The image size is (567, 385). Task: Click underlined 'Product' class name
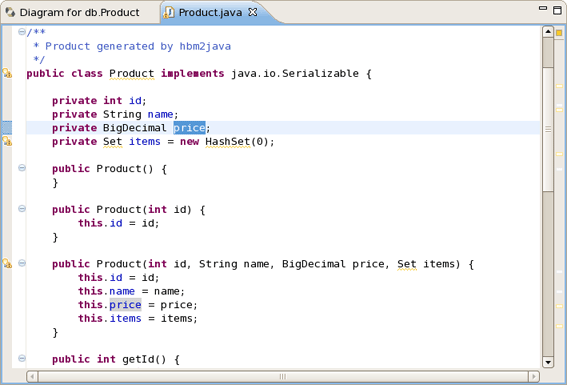pos(132,73)
